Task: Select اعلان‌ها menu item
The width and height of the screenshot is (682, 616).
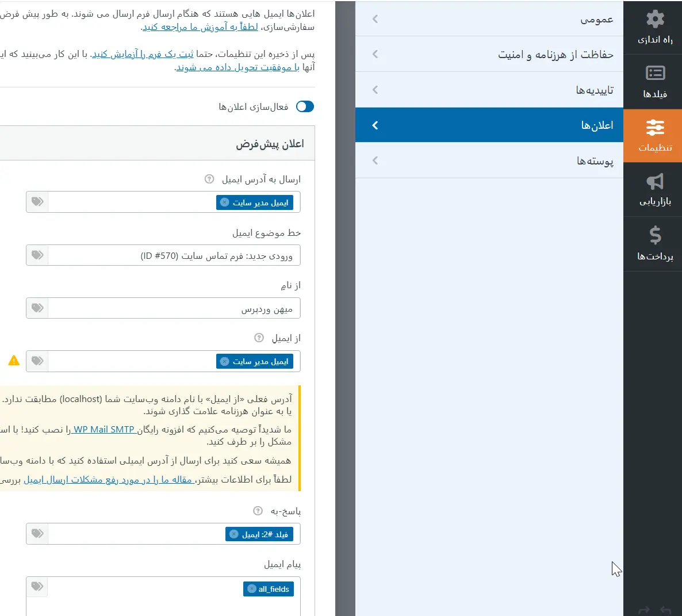Action: pyautogui.click(x=489, y=125)
